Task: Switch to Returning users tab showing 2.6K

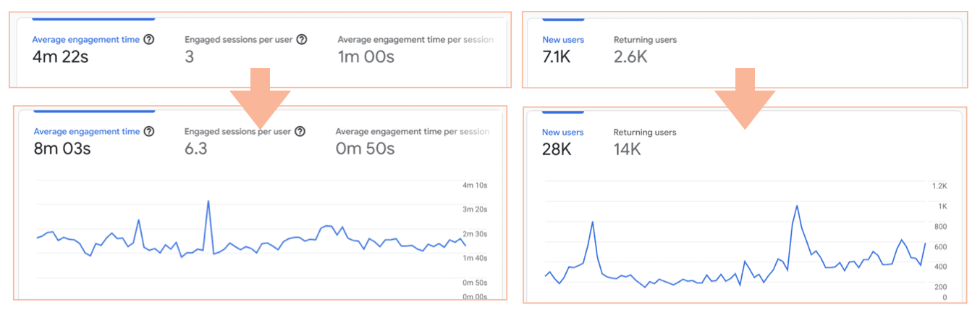Action: click(645, 49)
